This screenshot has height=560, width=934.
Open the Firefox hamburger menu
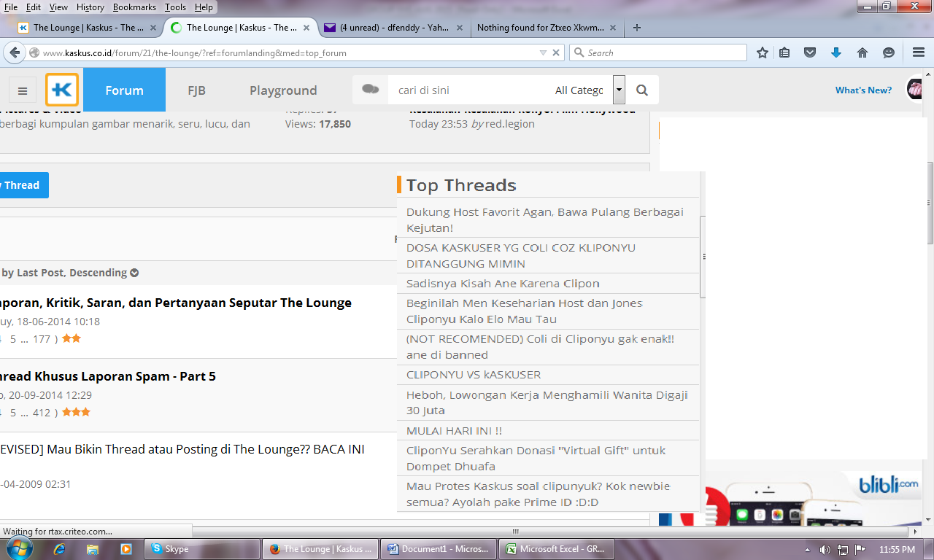tap(919, 52)
